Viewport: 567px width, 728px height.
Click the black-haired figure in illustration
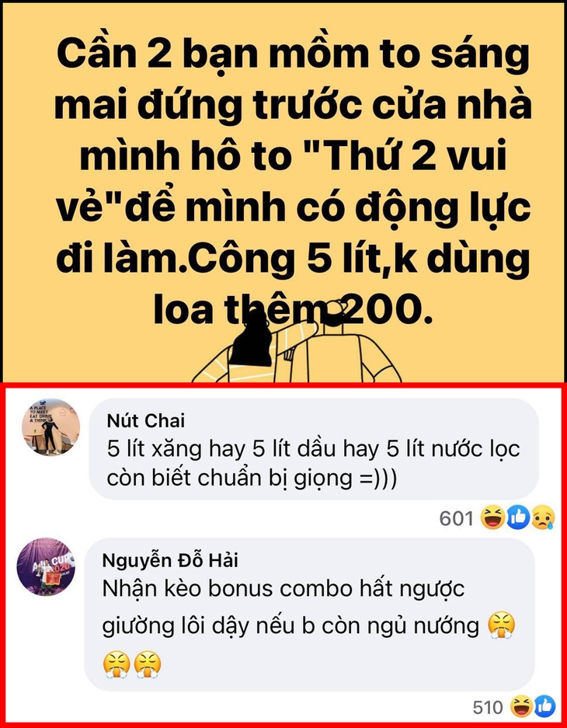coord(251,338)
